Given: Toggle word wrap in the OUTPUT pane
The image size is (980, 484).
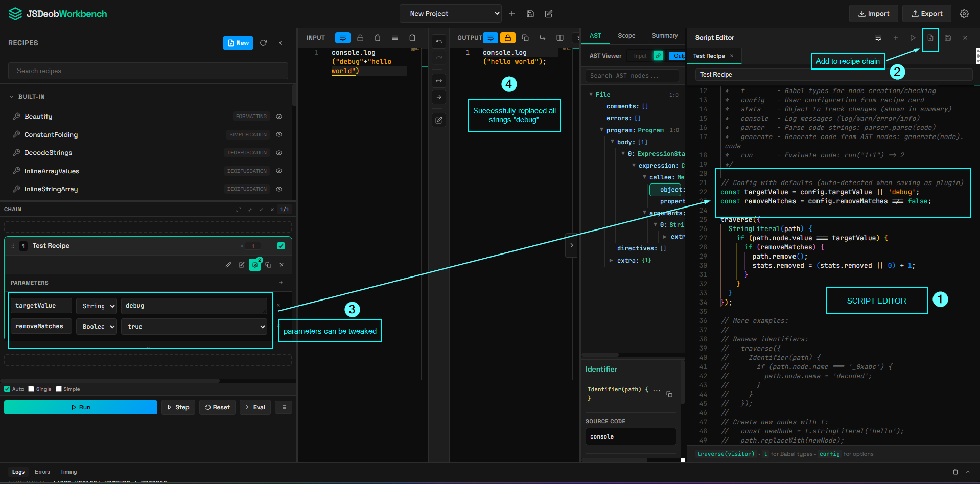Looking at the screenshot, I should click(x=491, y=38).
